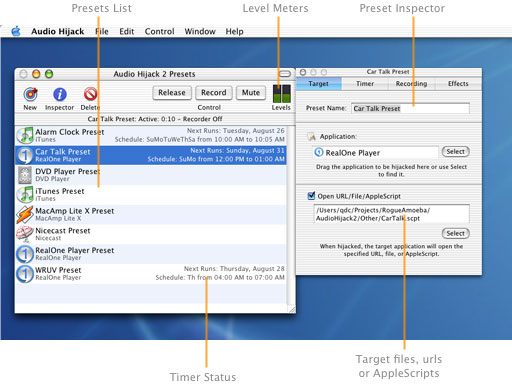The height and width of the screenshot is (391, 512).
Task: Click the RealOne Player Preset icon
Action: pos(25,254)
